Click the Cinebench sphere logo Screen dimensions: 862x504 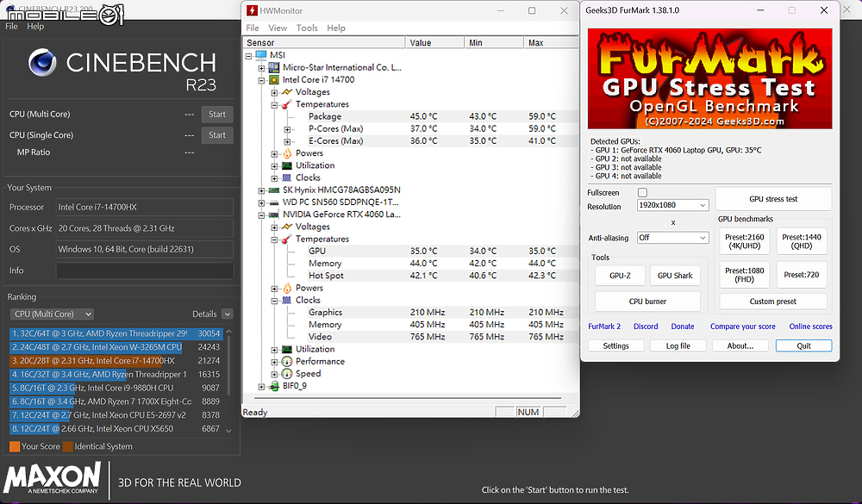point(42,62)
